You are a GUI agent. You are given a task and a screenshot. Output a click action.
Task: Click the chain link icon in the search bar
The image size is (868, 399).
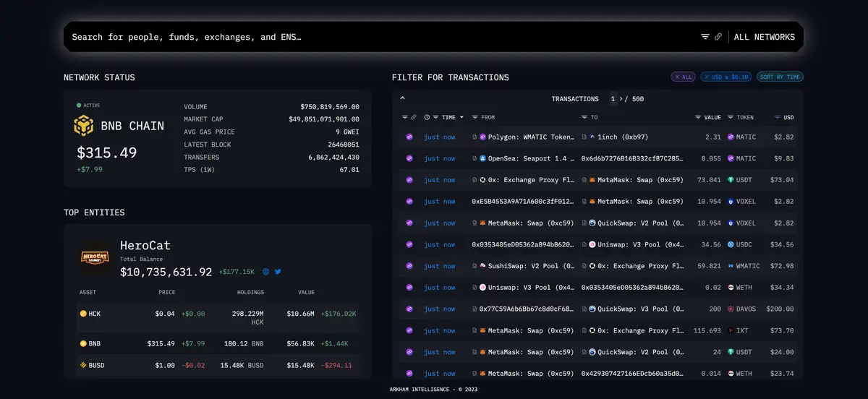click(x=718, y=37)
